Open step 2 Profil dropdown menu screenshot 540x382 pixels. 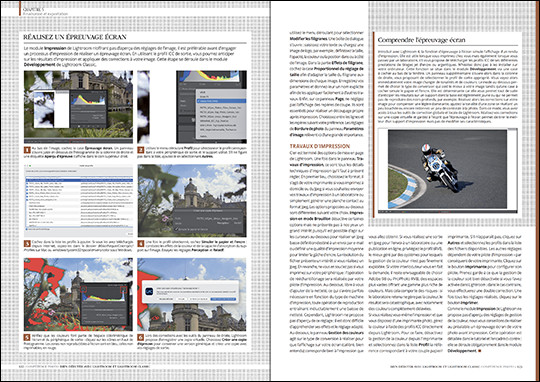(x=192, y=107)
